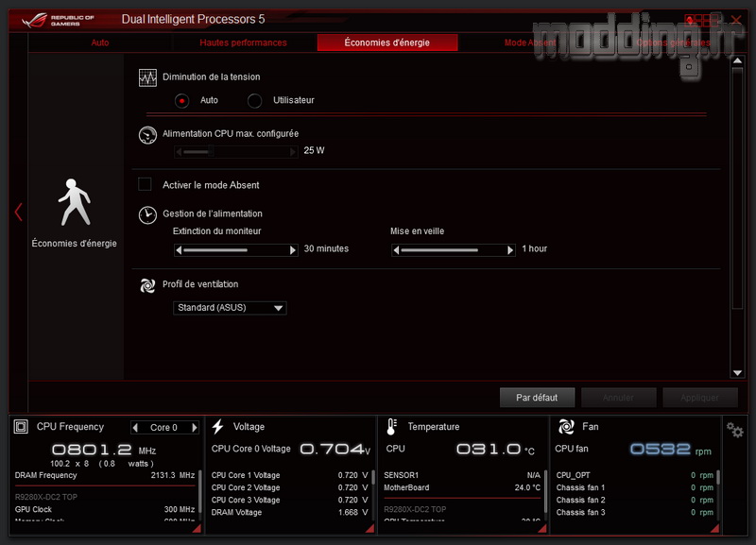Click the red corner of Temperature panel
756x545 pixels.
coord(541,529)
